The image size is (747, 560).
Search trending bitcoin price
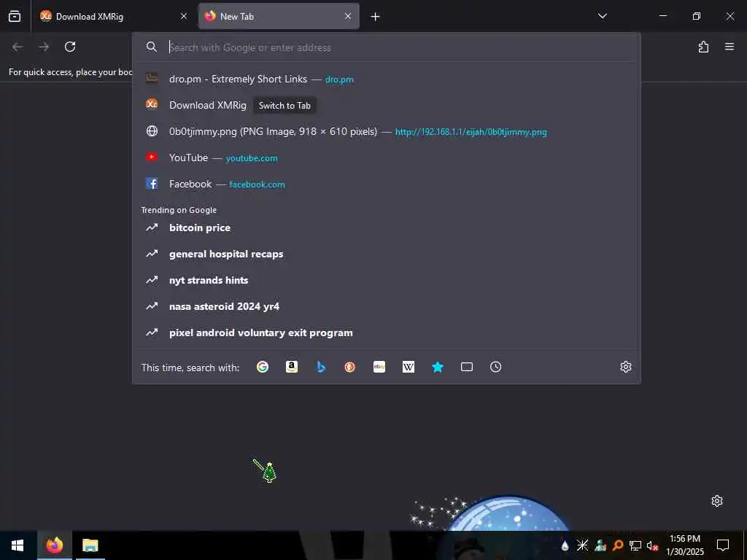387,227
